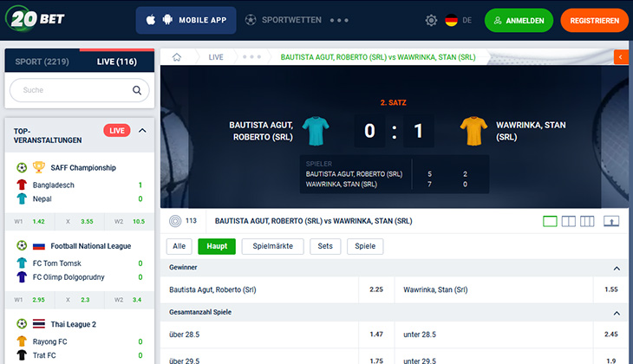Screen dimensions: 633x364
Task: Pick W1 2.95 for FC Tom Tomsk
Action: pos(29,299)
